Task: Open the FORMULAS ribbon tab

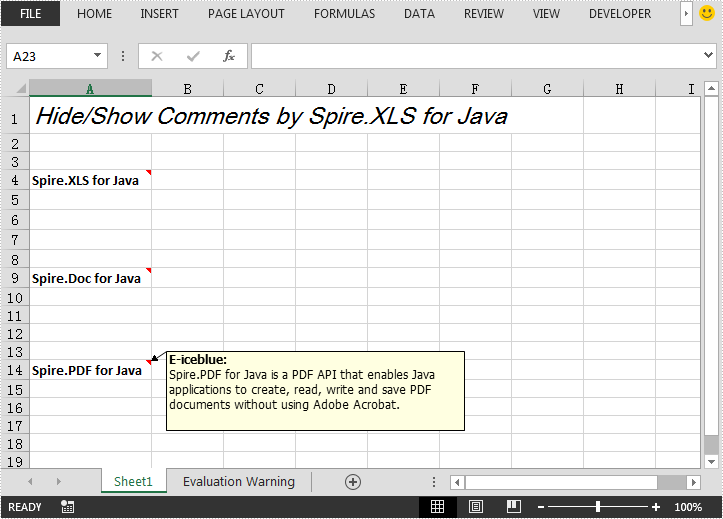Action: [x=344, y=14]
